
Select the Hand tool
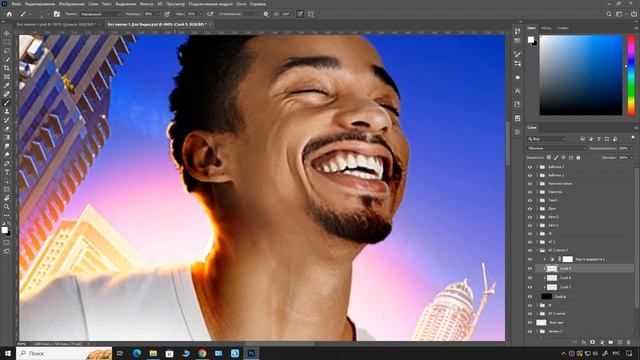[x=7, y=198]
